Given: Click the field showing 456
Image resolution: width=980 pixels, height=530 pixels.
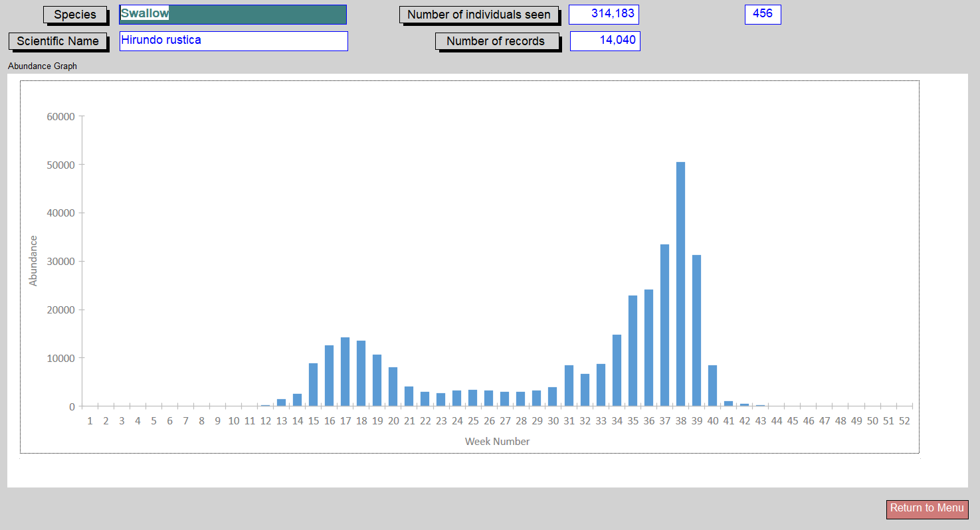Looking at the screenshot, I should pos(763,15).
